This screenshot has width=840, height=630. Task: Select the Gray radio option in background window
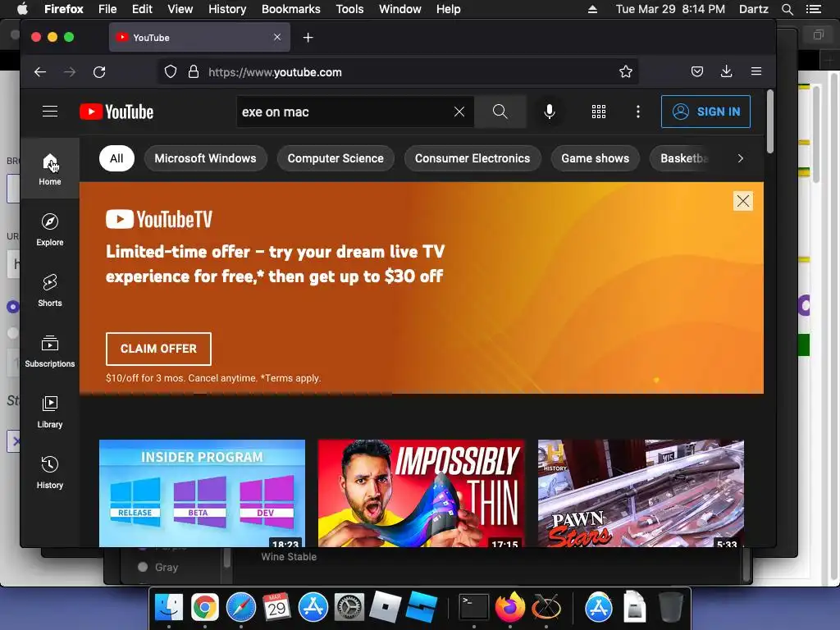pyautogui.click(x=143, y=567)
